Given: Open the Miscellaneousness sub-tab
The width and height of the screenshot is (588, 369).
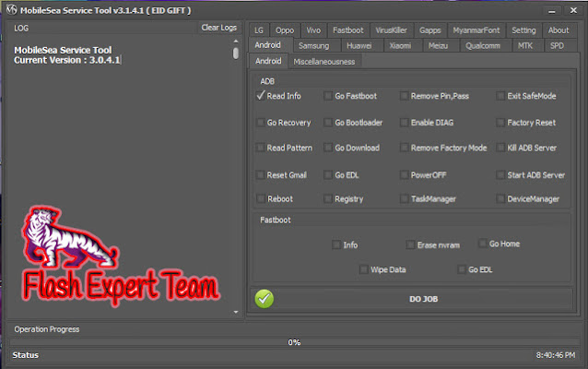Looking at the screenshot, I should click(324, 62).
